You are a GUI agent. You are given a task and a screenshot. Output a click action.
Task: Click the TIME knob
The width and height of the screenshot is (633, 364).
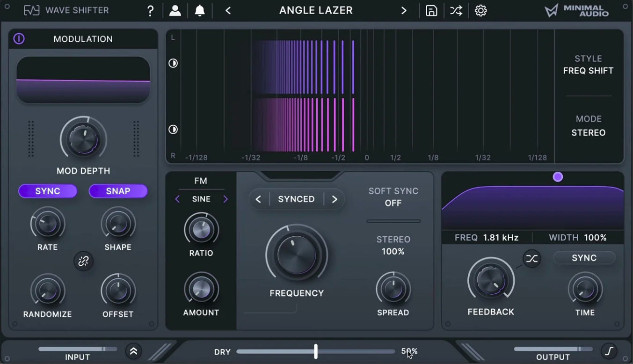click(585, 289)
